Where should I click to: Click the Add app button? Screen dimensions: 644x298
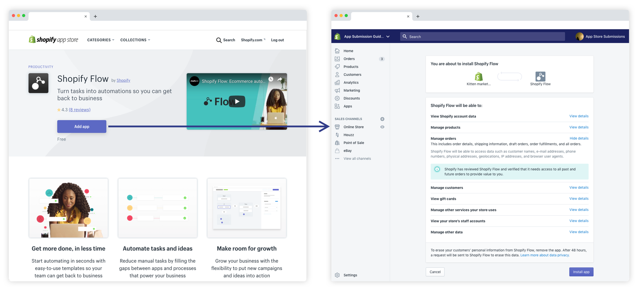[x=82, y=127]
